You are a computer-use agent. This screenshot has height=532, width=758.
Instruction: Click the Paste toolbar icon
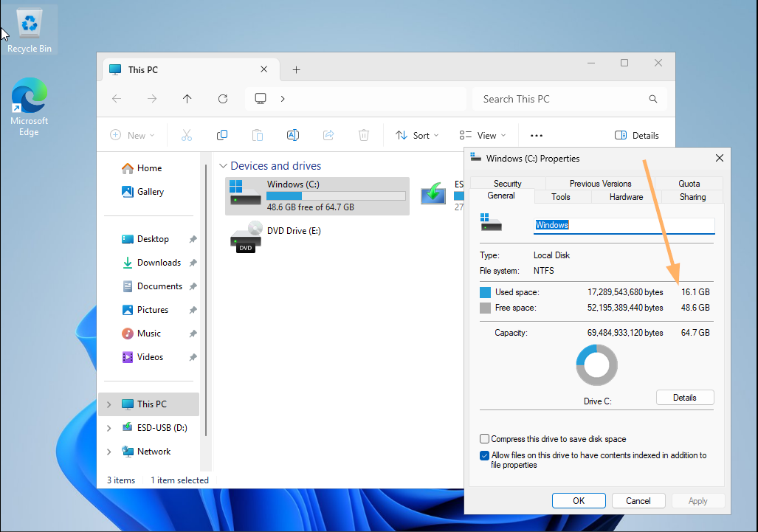point(257,135)
